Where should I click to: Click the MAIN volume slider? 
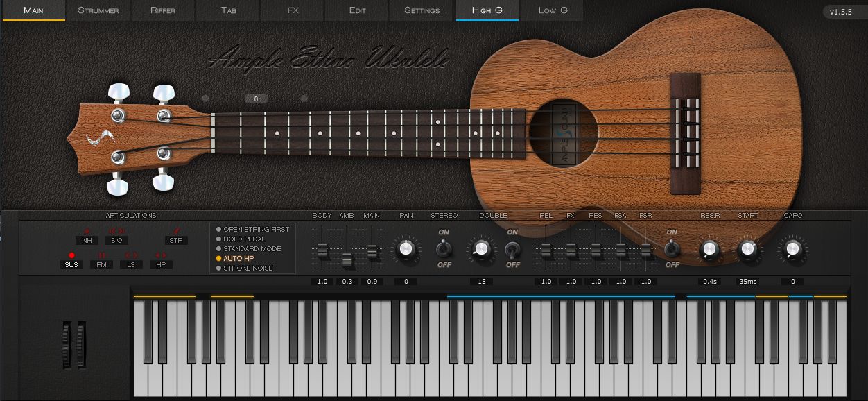(x=372, y=252)
